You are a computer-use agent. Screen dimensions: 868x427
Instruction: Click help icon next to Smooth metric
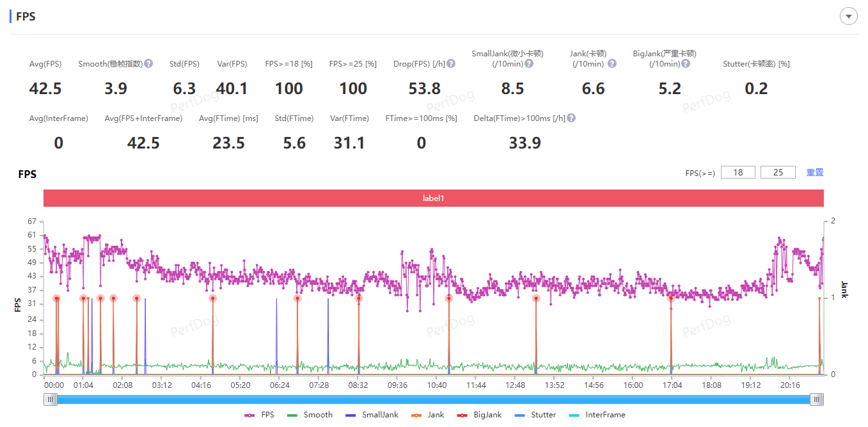[x=148, y=64]
